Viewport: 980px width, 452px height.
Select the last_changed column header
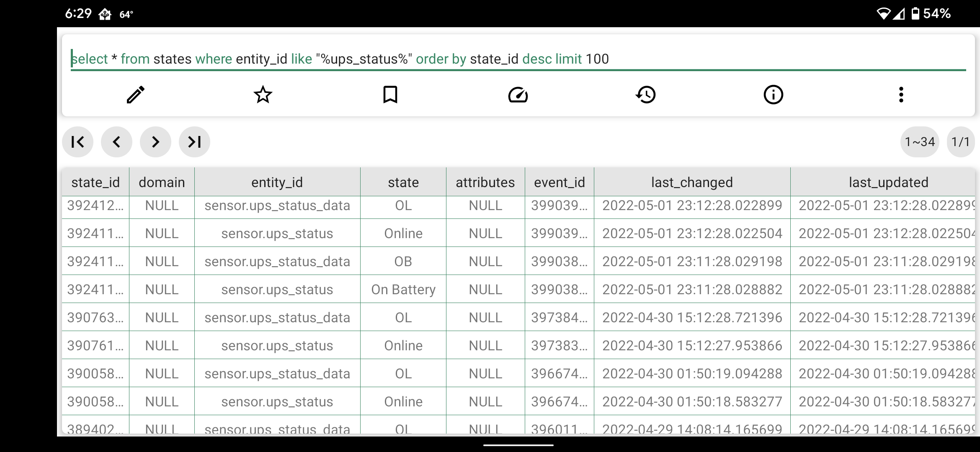(691, 182)
